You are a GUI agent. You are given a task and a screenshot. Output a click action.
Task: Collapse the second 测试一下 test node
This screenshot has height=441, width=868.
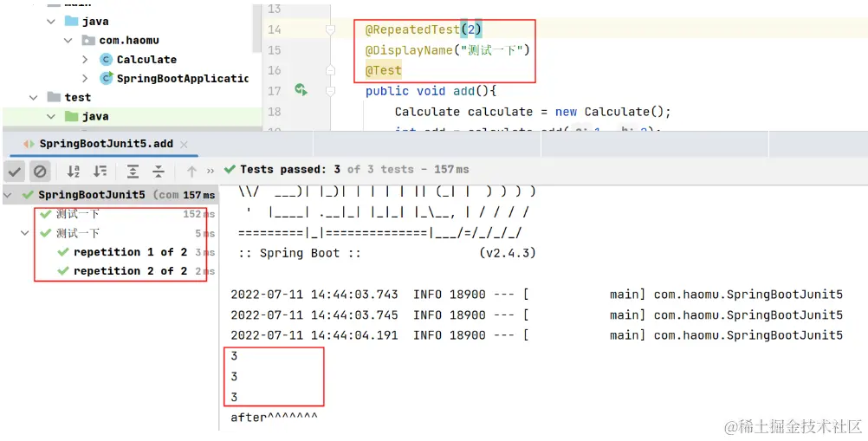(25, 233)
